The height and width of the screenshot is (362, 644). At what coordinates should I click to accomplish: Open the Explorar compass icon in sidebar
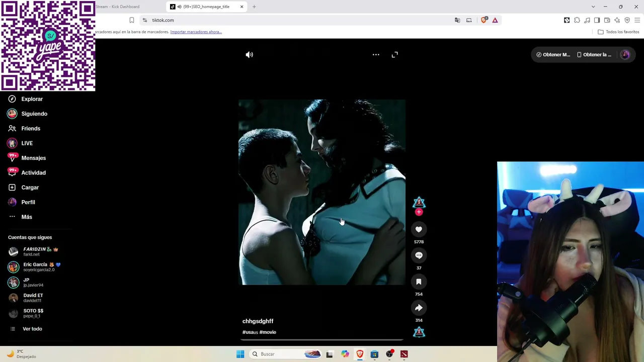click(x=12, y=99)
